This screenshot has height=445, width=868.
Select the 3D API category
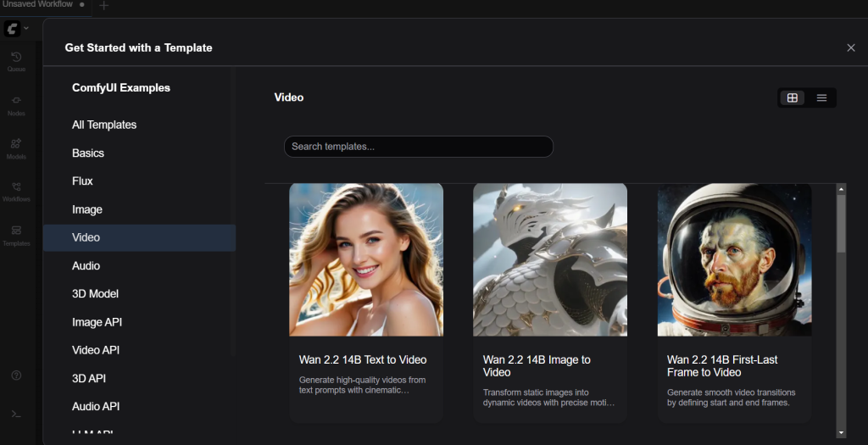140,378
